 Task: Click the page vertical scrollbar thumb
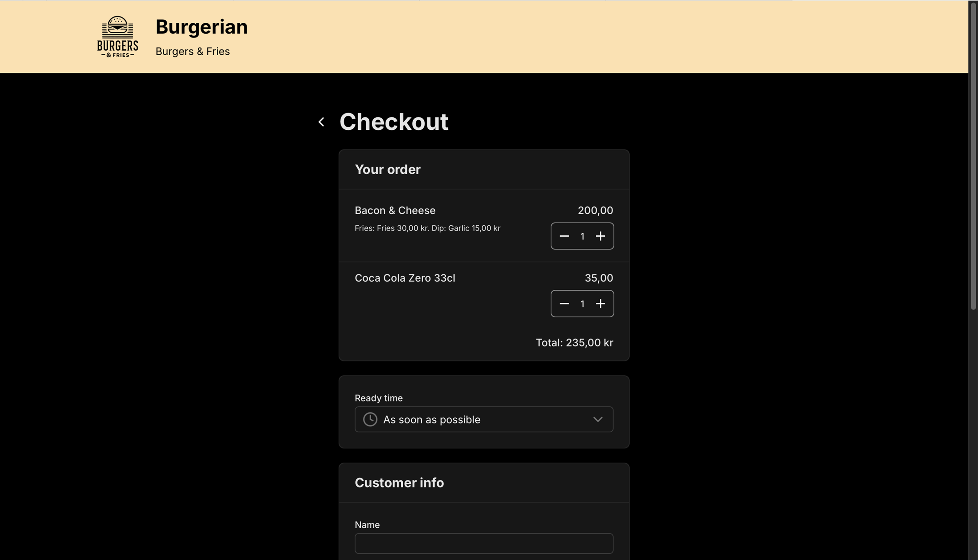coord(973,156)
